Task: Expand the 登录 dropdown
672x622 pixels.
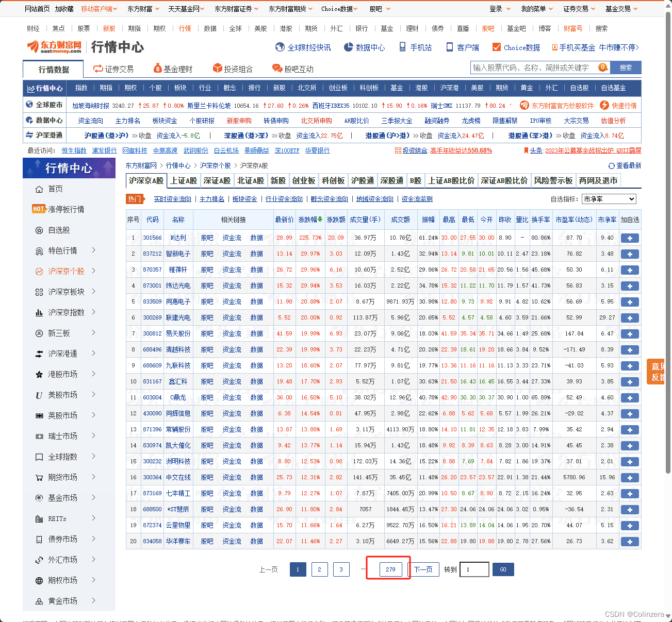Action: [500, 9]
